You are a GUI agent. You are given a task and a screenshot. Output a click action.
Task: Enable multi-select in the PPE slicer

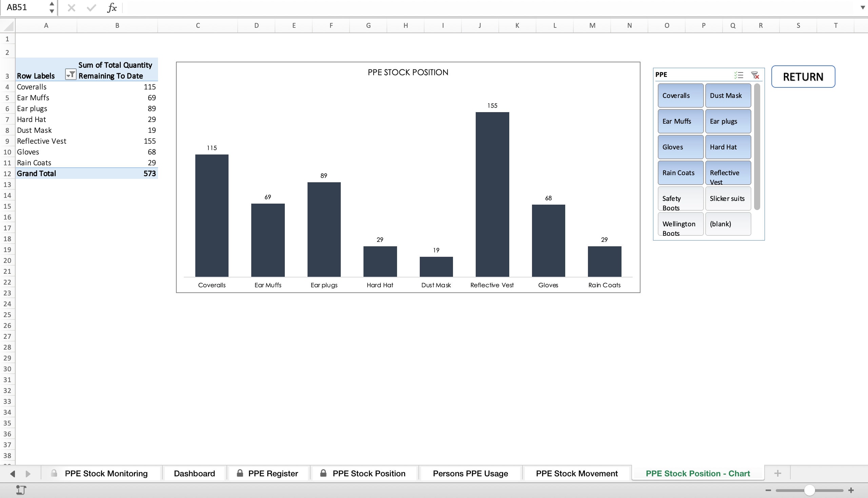[739, 75]
